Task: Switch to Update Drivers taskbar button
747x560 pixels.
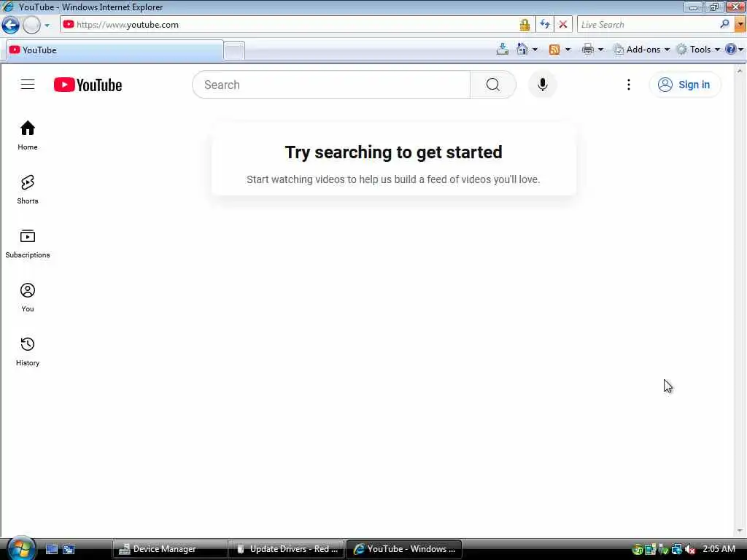Action: click(x=287, y=549)
